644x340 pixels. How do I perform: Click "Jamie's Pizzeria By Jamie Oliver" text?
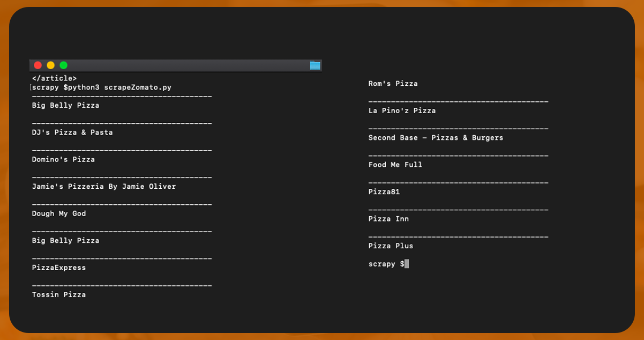click(x=104, y=187)
